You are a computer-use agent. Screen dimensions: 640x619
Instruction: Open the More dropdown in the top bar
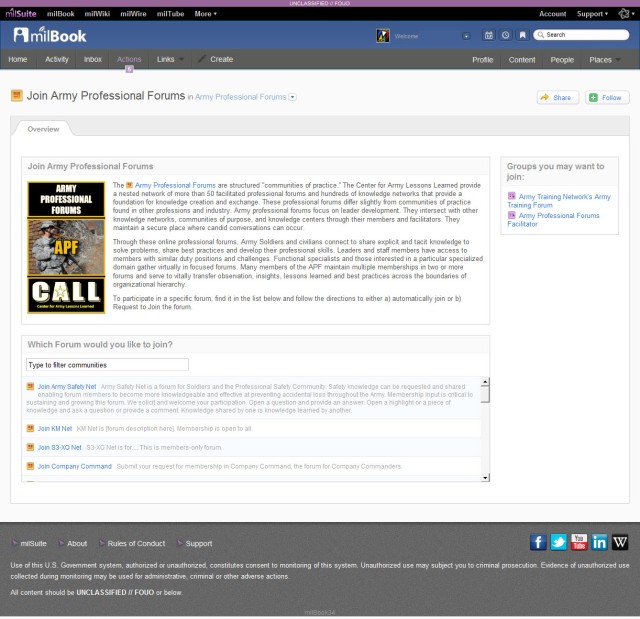click(x=206, y=13)
